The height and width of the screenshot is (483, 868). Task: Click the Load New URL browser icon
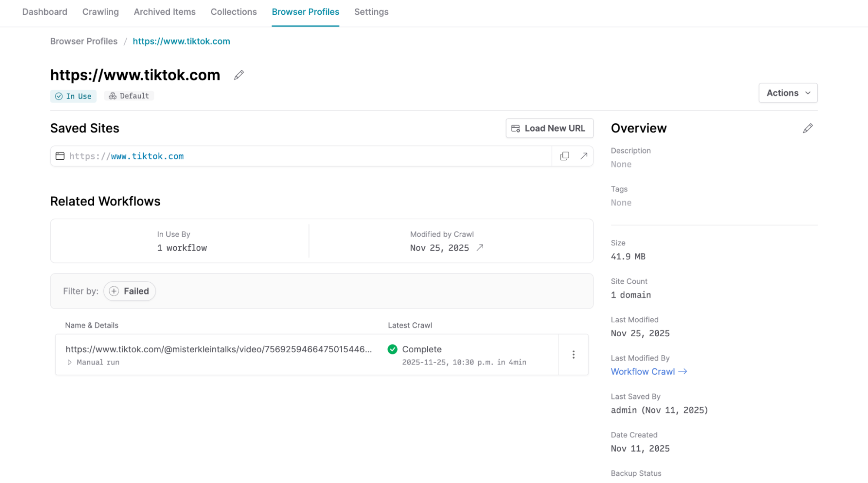516,128
